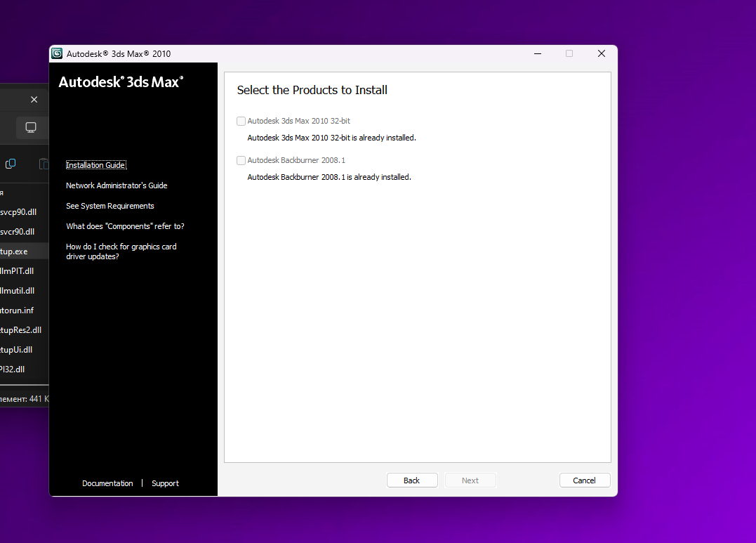
Task: Tick the Autodesk Backburner 2008.1 checkbox
Action: tap(241, 160)
